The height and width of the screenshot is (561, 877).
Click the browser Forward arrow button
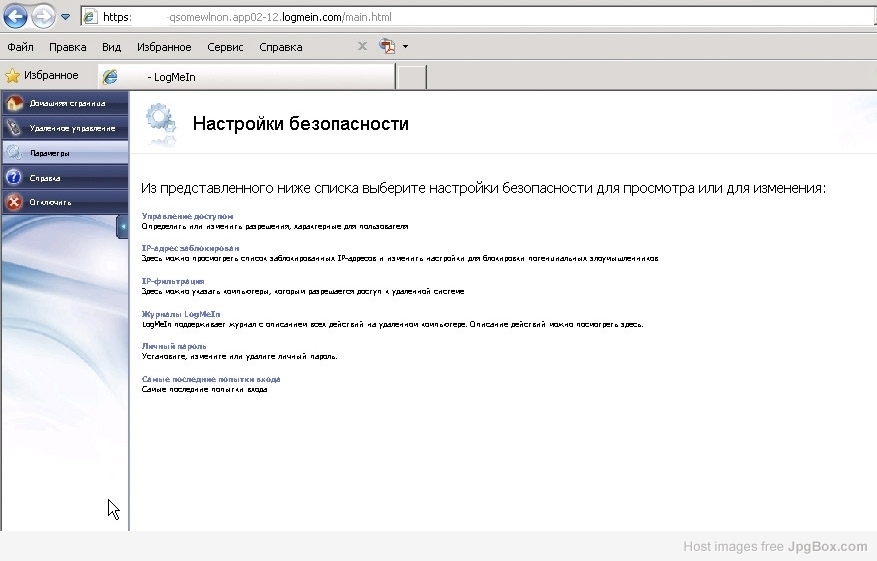[x=43, y=16]
